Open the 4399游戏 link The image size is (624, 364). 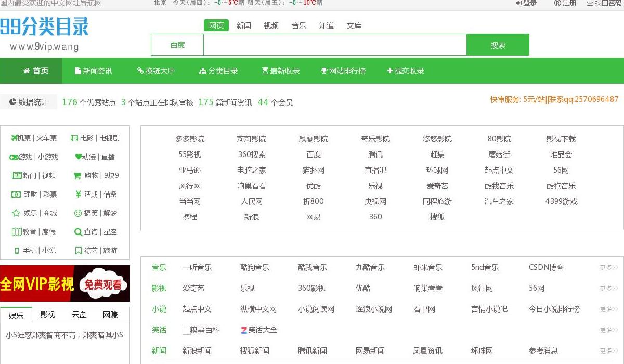click(561, 201)
